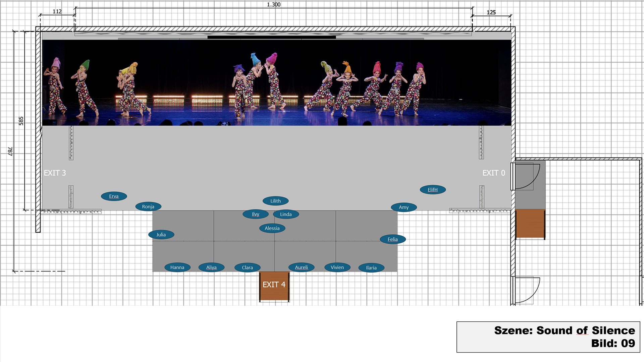Select the Aliya name oval

click(211, 267)
